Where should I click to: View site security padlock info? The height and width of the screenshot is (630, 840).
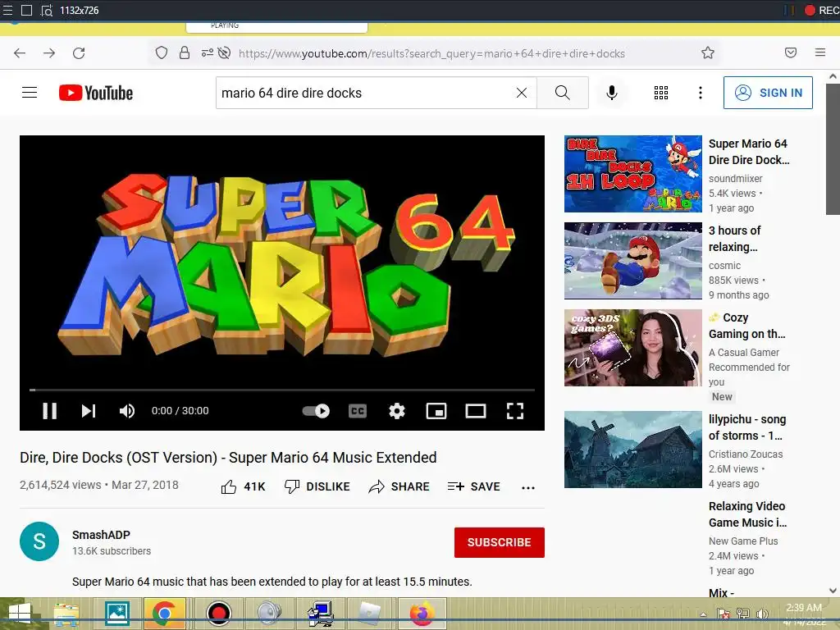[185, 52]
